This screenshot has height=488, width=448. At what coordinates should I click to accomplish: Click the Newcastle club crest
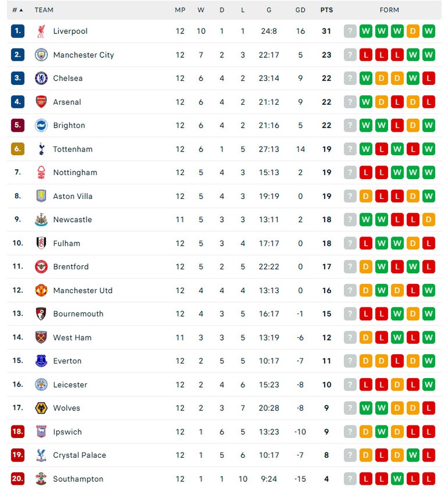[41, 220]
